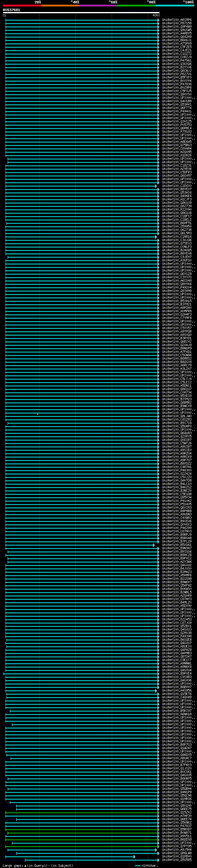Select hit label UniRef100_B6K6J1

coord(177,40)
